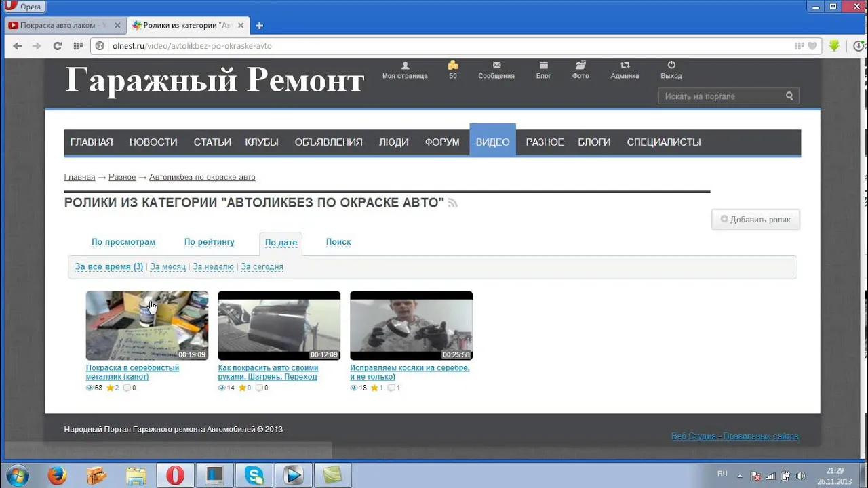Screen dimensions: 868x488
Task: Filter videos by 'За неделю'
Action: coord(213,267)
